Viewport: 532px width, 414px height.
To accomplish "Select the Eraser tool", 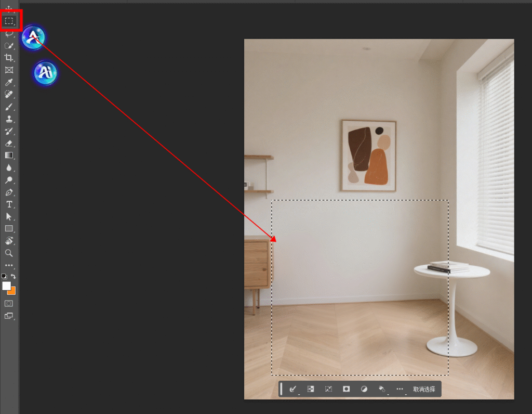I will [x=9, y=143].
